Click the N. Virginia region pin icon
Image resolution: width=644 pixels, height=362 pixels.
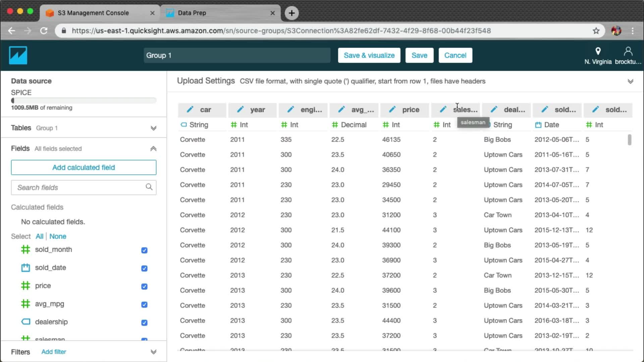pos(598,51)
